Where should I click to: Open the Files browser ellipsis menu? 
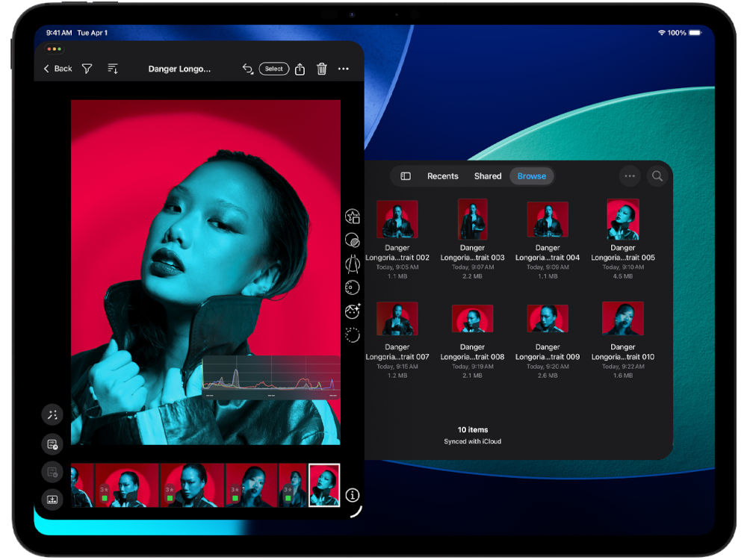(x=630, y=176)
